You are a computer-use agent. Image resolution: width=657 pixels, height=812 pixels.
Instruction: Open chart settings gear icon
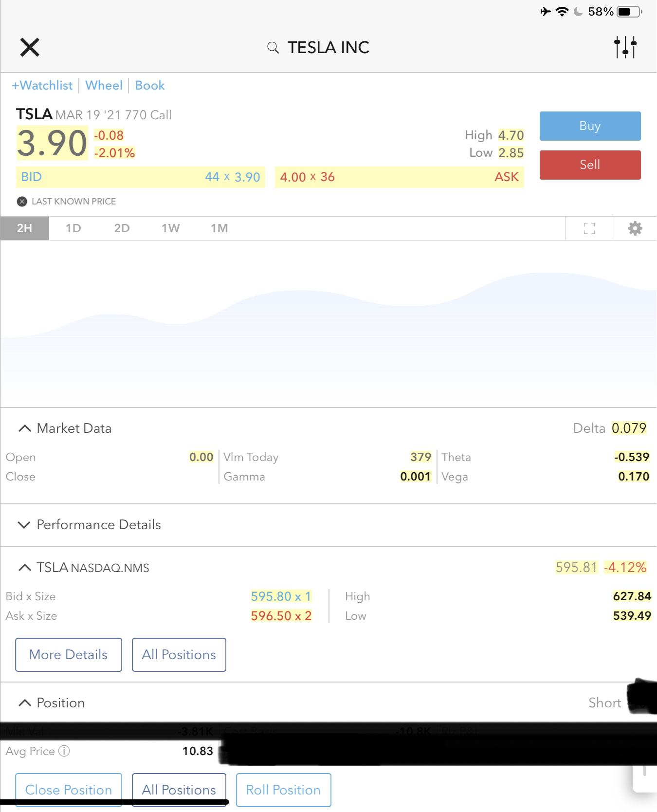pyautogui.click(x=635, y=228)
